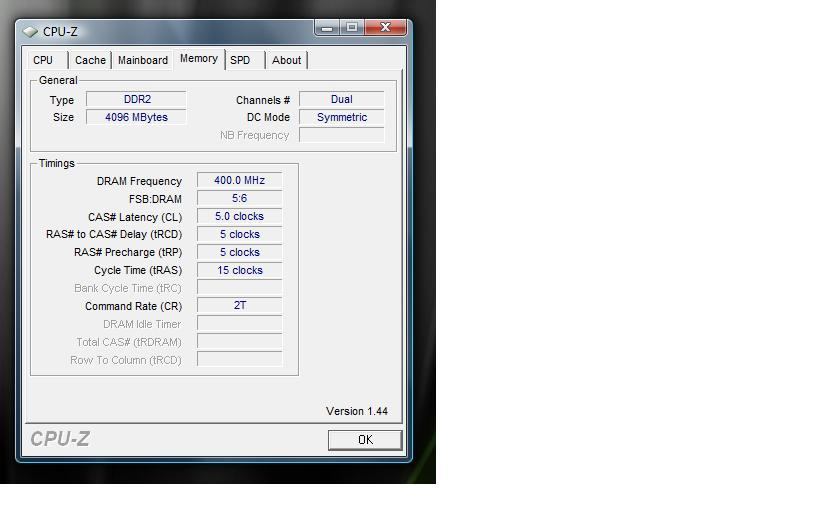Click the CAS# Latency (CL) label
840x525 pixels.
pos(135,217)
